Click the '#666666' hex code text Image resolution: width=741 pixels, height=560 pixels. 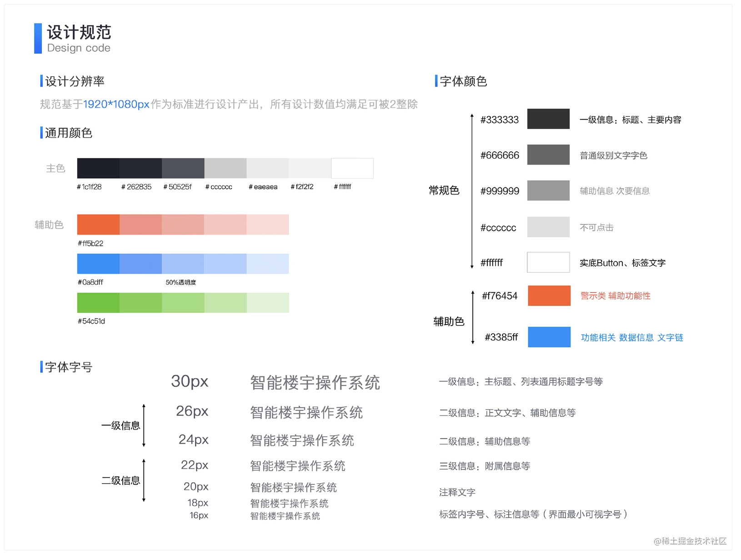pyautogui.click(x=500, y=155)
